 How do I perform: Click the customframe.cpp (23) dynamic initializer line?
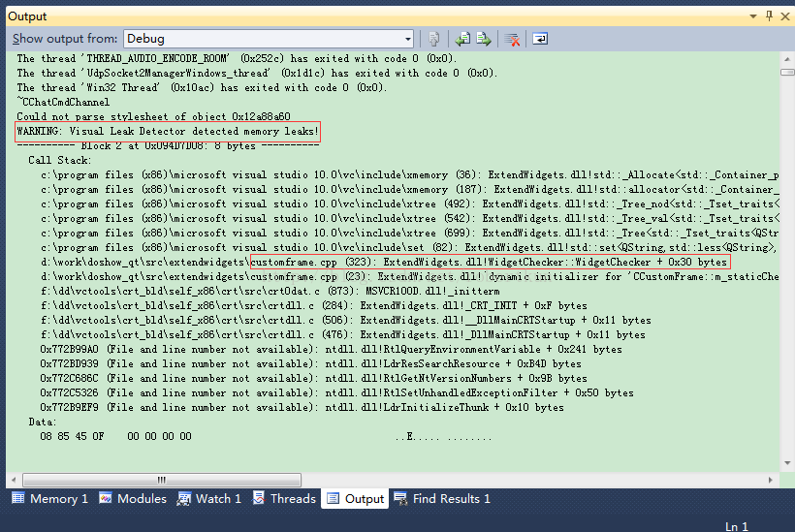410,277
